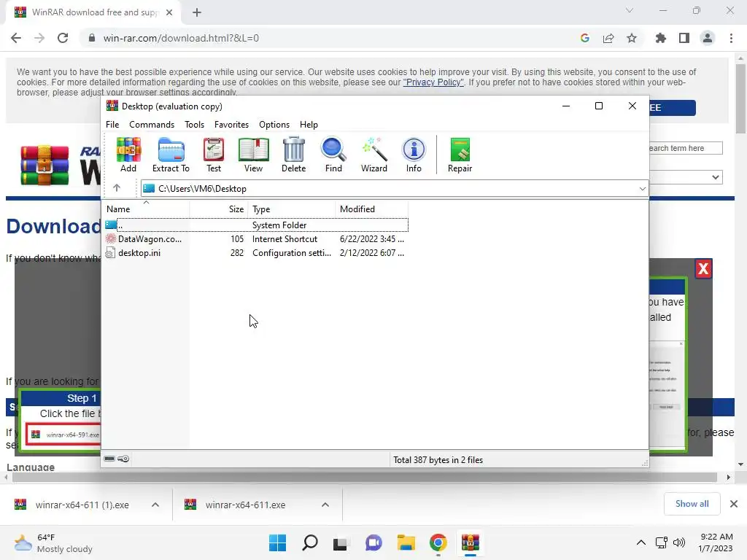Open a new Chrome tab
This screenshot has width=747, height=560.
coord(197,12)
